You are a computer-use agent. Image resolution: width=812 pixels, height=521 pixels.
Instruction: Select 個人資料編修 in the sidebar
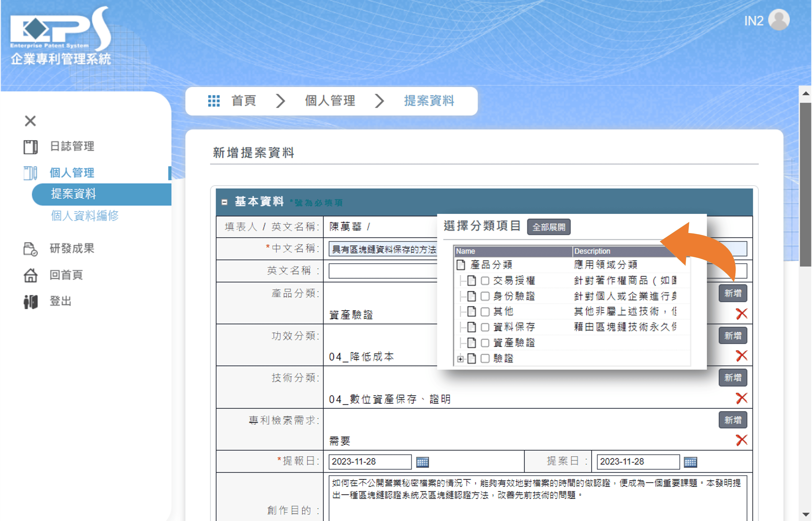tap(85, 216)
